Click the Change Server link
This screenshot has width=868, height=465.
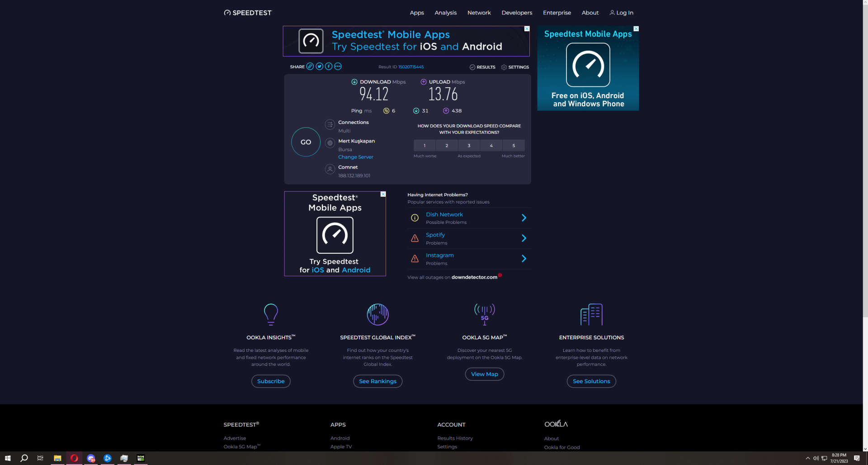pos(356,157)
